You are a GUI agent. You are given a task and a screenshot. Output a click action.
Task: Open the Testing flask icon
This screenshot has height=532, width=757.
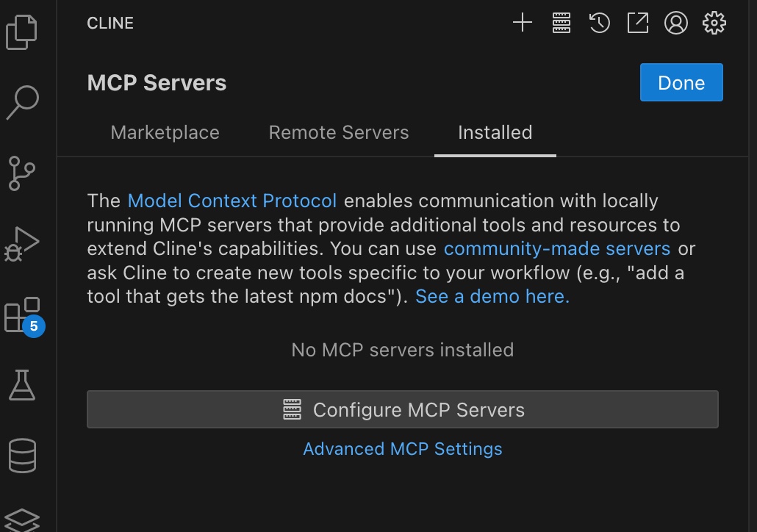(x=22, y=385)
